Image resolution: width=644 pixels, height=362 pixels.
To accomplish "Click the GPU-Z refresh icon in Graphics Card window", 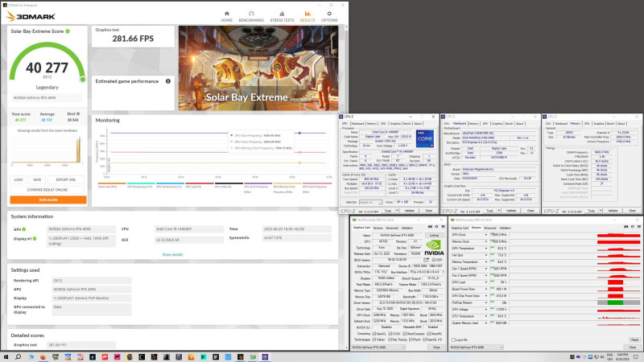I will 436,227.
